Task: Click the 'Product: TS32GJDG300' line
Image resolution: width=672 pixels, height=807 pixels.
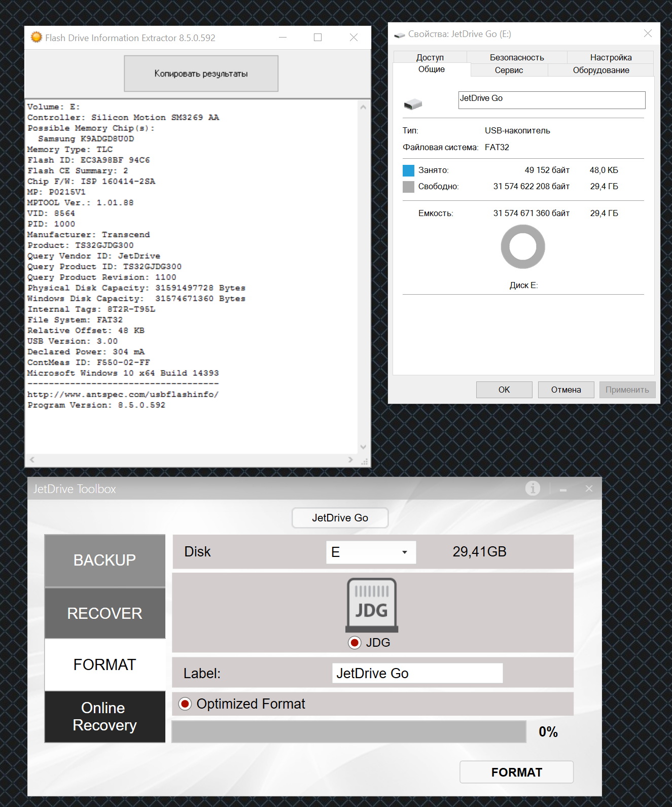Action: tap(81, 245)
